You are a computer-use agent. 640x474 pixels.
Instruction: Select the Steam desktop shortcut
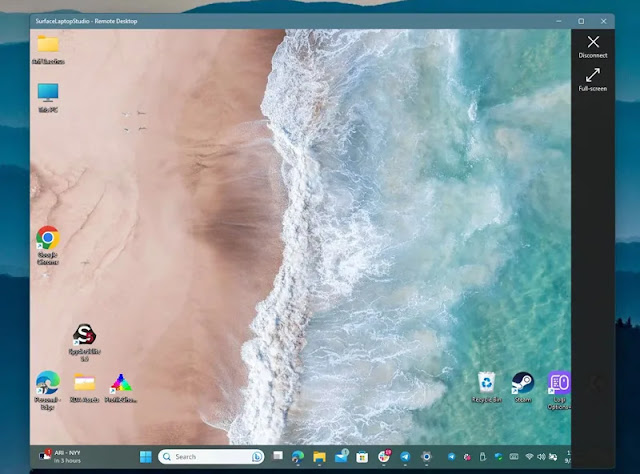tap(523, 387)
